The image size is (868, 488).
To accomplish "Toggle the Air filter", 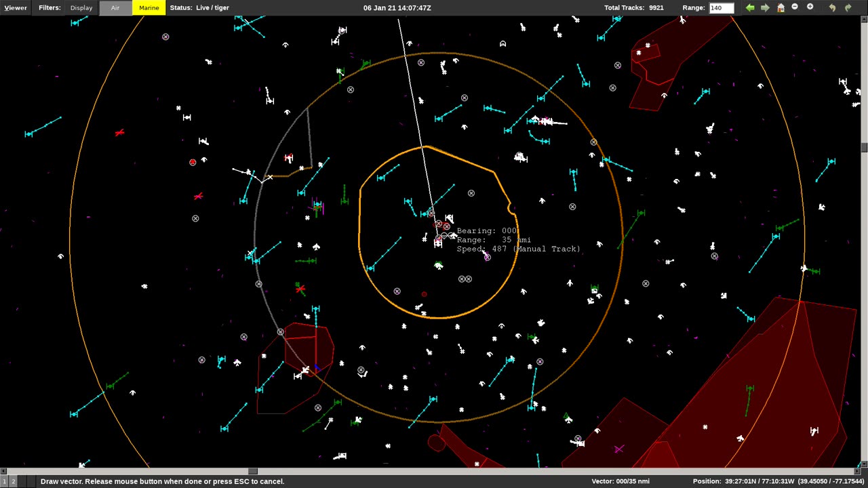I will (115, 7).
